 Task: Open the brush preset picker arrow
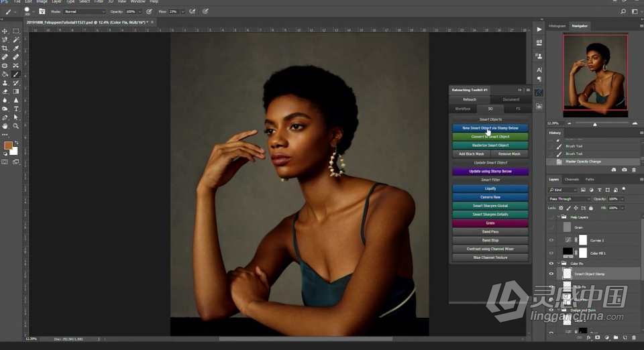pyautogui.click(x=34, y=12)
